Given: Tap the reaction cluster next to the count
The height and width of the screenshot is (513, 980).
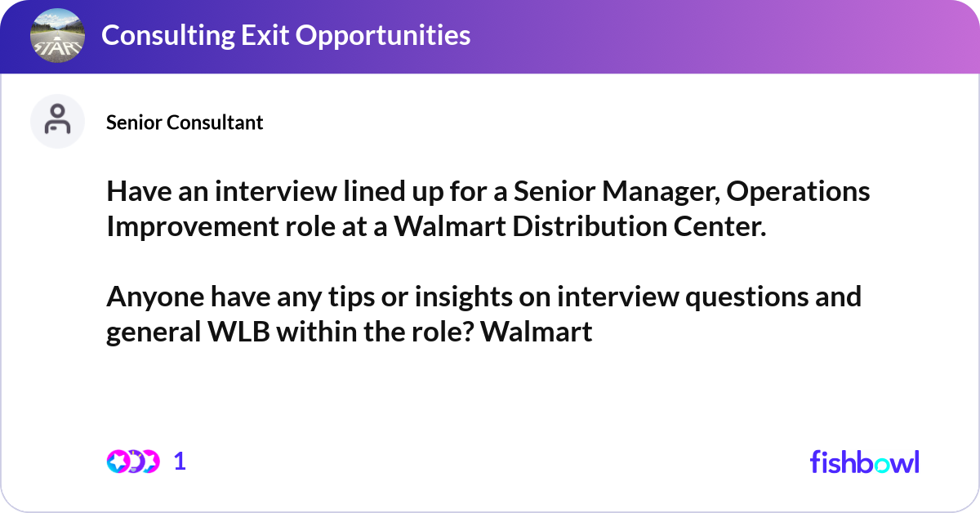Looking at the screenshot, I should (133, 462).
